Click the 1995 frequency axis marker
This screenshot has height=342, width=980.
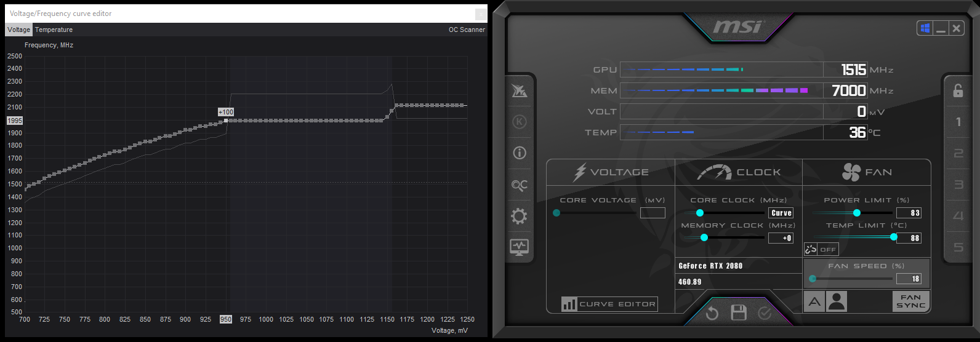(x=15, y=121)
